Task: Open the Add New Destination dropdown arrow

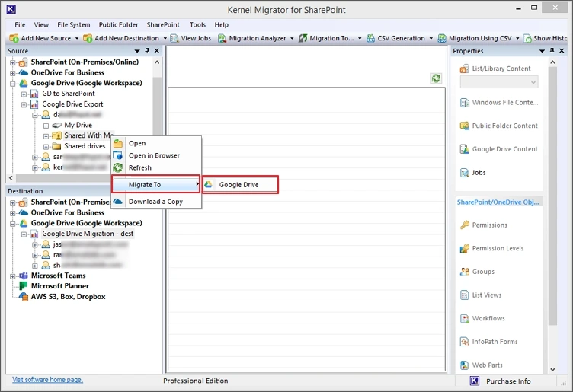Action: 165,38
